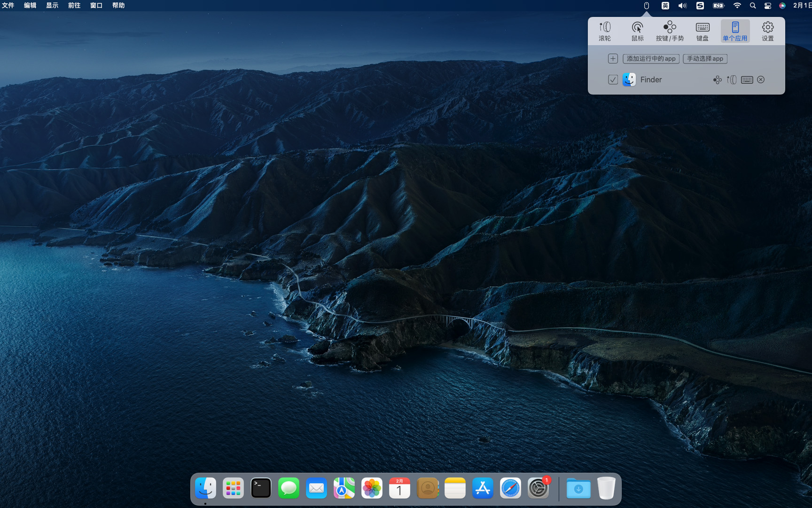Click the plus add-app icon
Image resolution: width=812 pixels, height=508 pixels.
click(x=613, y=59)
